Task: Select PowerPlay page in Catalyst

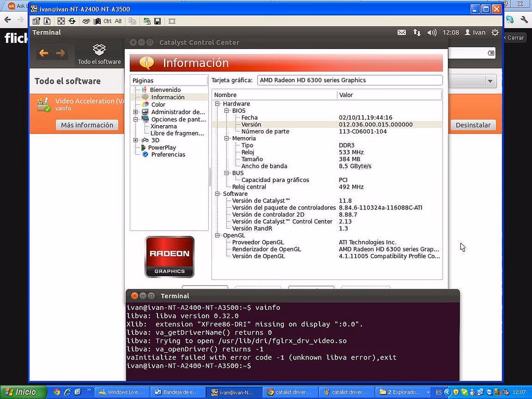Action: [162, 148]
